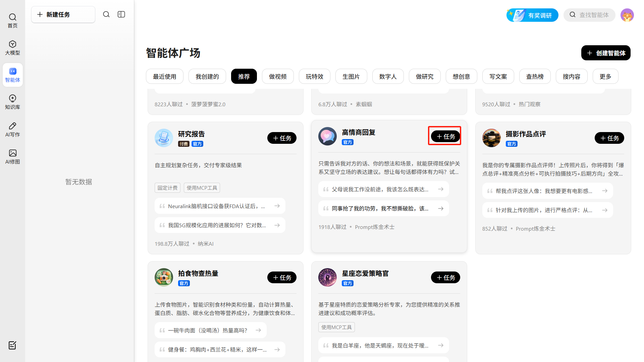
Task: Open the user avatar at top right
Action: click(x=627, y=15)
